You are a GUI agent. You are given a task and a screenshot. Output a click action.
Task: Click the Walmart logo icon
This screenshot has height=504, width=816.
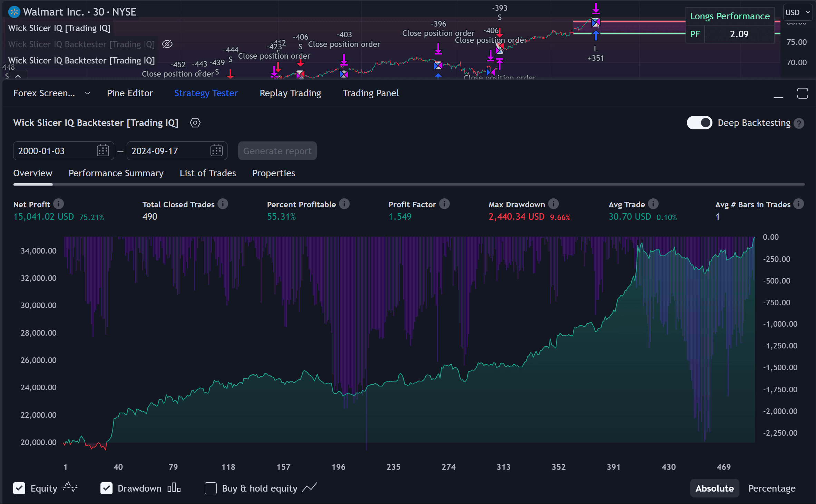point(14,12)
